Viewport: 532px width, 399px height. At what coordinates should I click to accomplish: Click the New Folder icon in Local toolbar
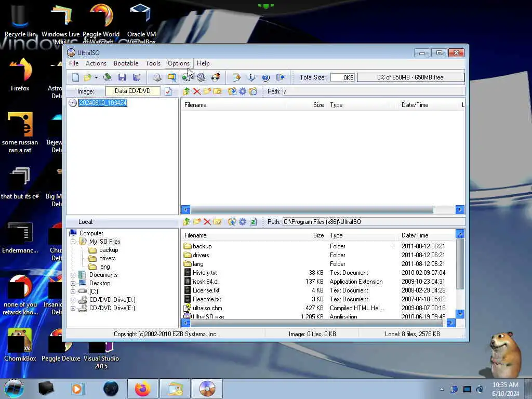coord(197,222)
